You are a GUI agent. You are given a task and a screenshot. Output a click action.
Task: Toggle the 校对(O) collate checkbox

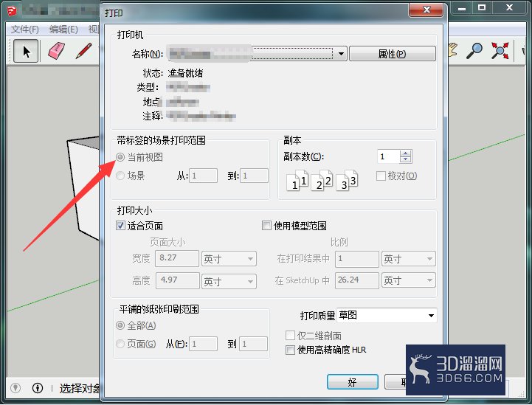(381, 176)
